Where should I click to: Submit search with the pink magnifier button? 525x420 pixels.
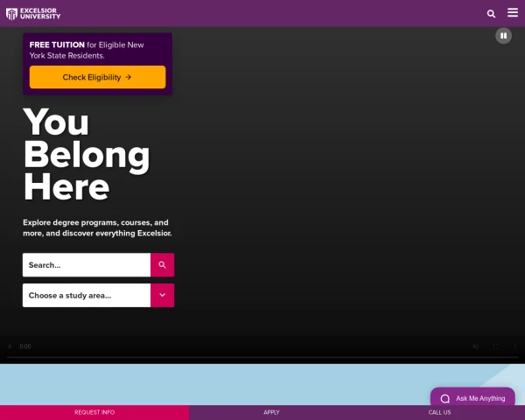point(162,265)
